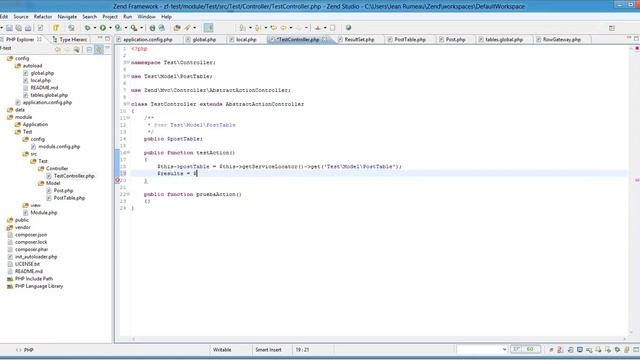Maximize the PHP Explorer panel
Image resolution: width=640 pixels, height=360 pixels.
(x=108, y=38)
